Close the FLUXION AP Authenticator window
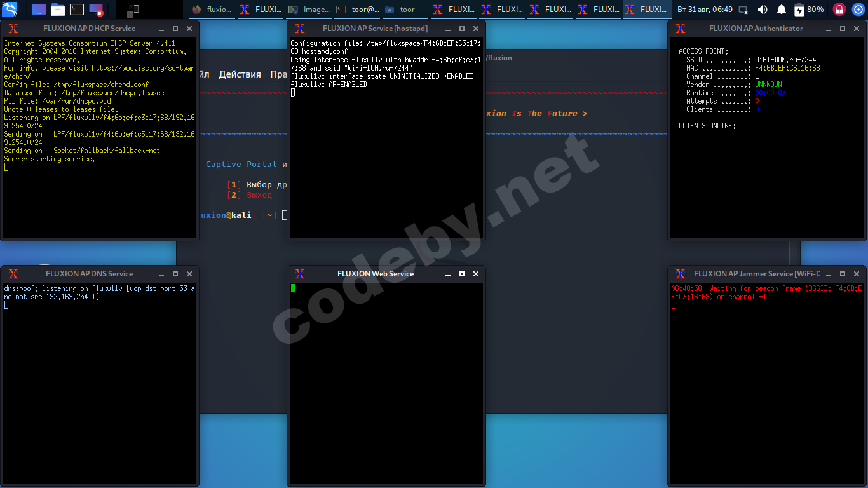 [x=857, y=29]
